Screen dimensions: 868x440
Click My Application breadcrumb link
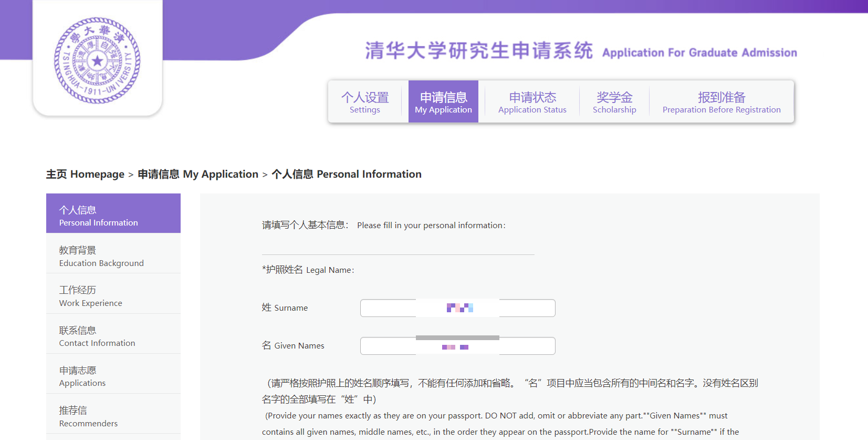[x=198, y=174]
